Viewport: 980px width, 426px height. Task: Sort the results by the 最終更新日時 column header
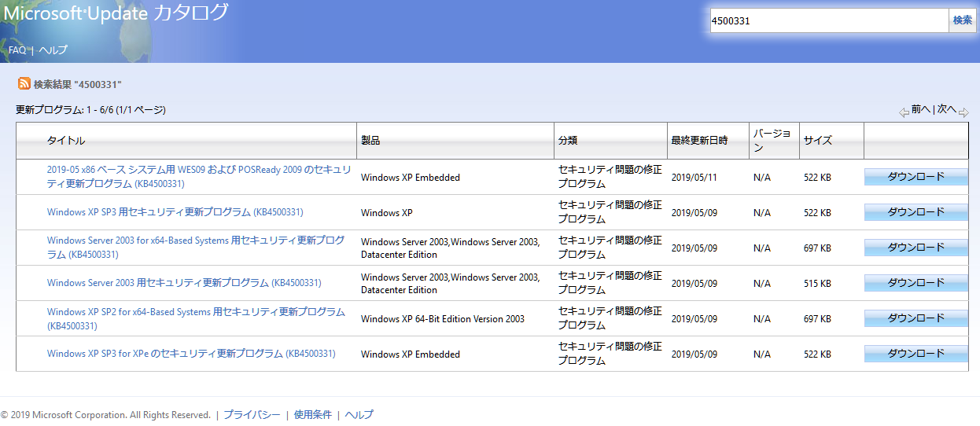(x=699, y=141)
